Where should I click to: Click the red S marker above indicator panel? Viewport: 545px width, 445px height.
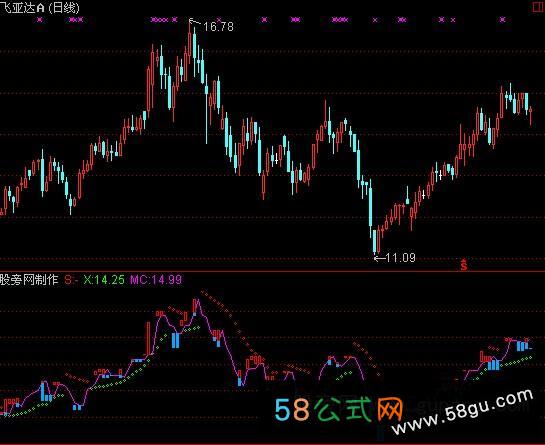click(464, 265)
